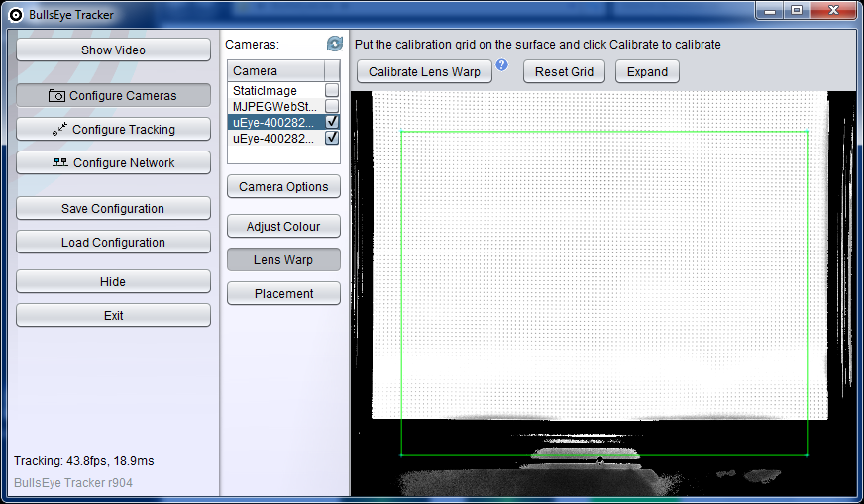Open Camera Options
This screenshot has height=504, width=864.
click(283, 187)
